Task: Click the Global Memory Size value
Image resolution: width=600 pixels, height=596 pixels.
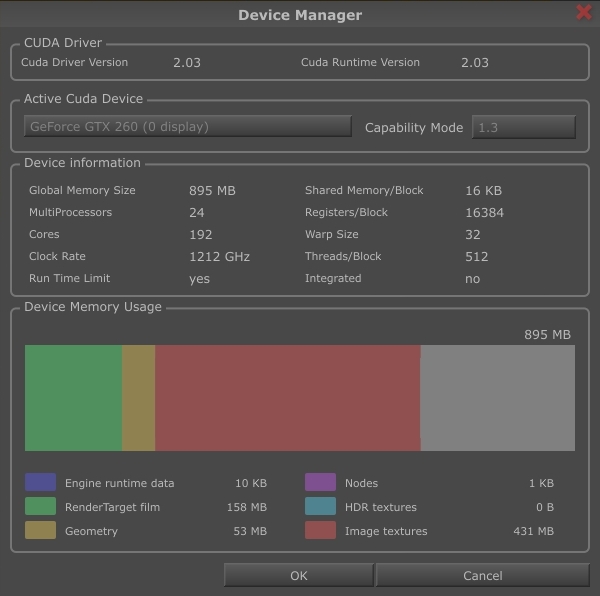Action: [x=212, y=190]
